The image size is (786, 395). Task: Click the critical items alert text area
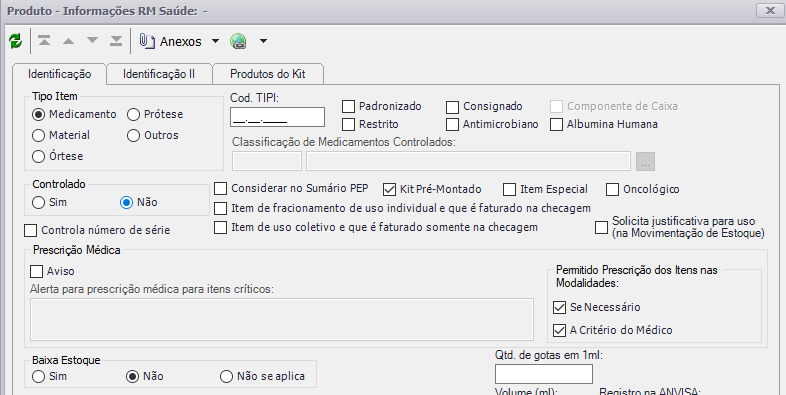pos(282,319)
